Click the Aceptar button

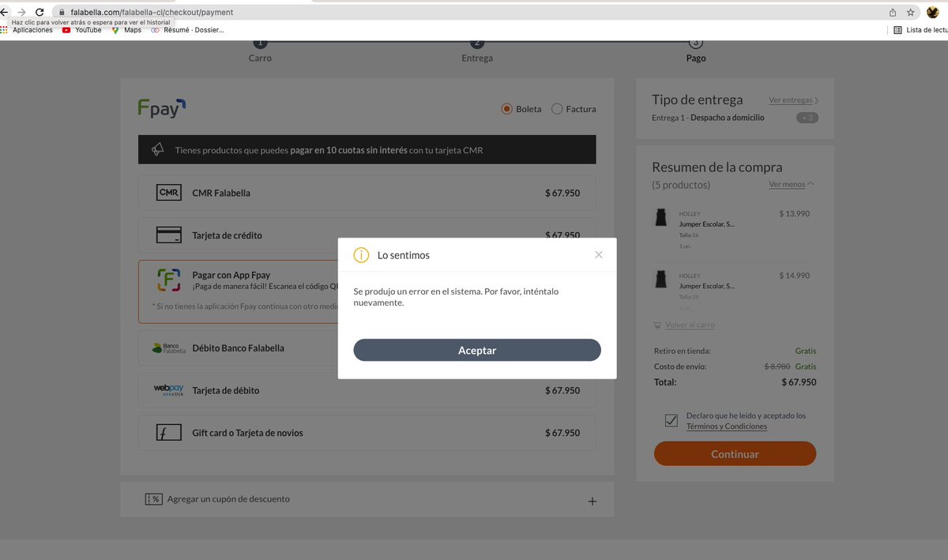(477, 350)
